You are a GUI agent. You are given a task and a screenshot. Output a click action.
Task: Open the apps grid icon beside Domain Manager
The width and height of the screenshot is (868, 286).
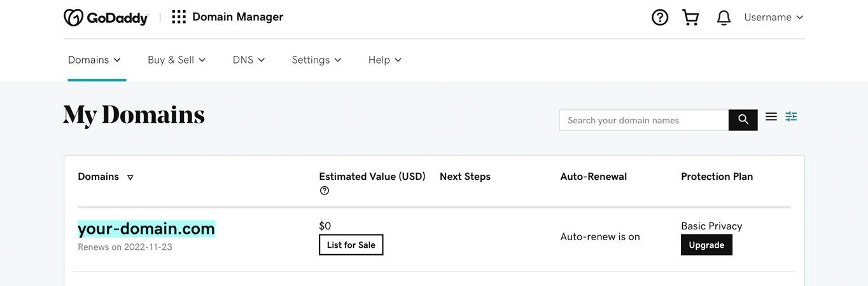pos(179,17)
